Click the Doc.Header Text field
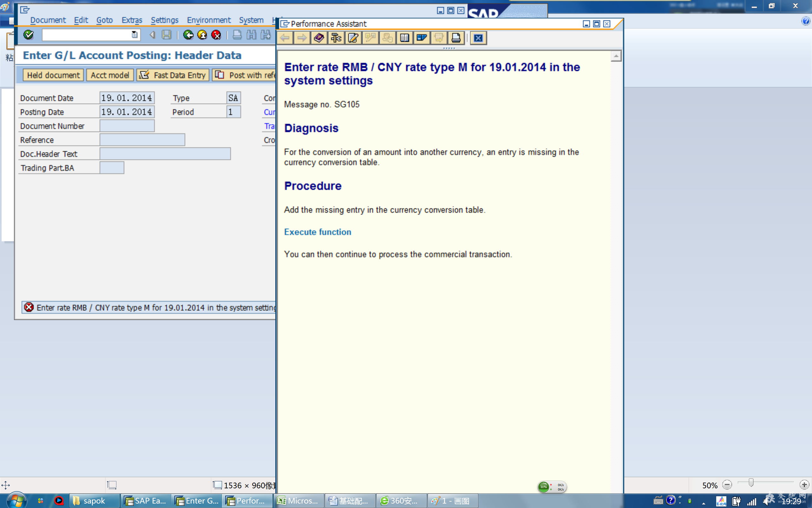Screen dimensions: 812x508 (x=165, y=154)
